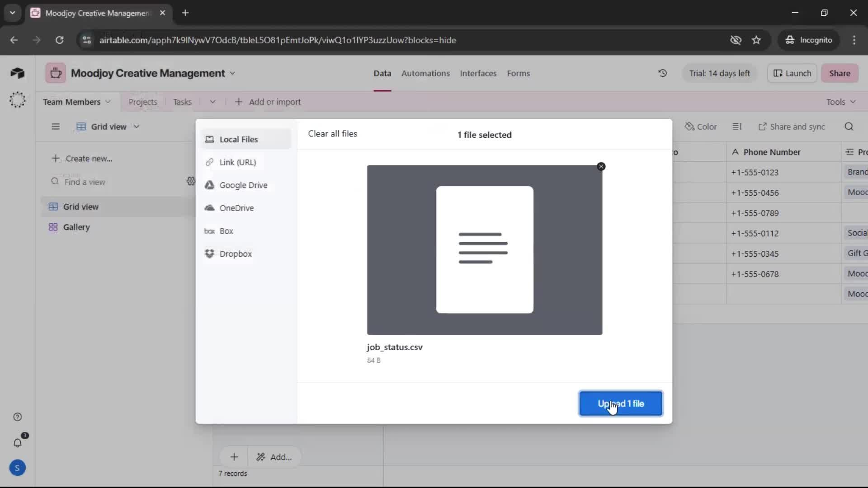Image resolution: width=868 pixels, height=488 pixels.
Task: Open help question mark icon
Action: click(x=17, y=417)
